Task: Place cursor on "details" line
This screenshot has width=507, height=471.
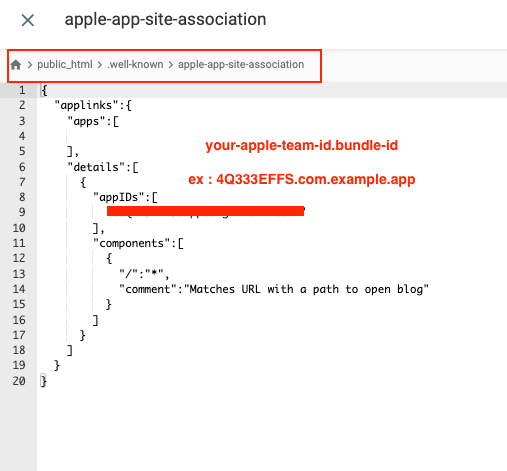Action: 103,167
